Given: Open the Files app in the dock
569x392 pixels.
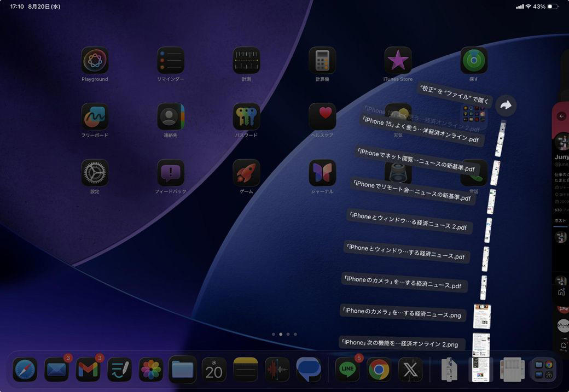Looking at the screenshot, I should 183,370.
